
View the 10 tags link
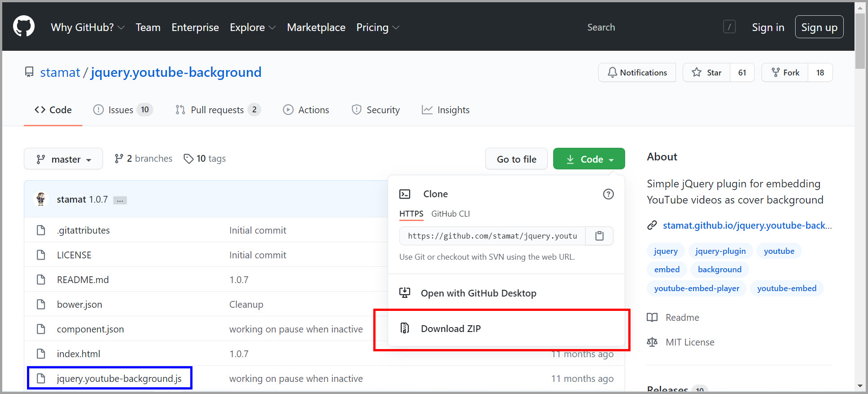(x=205, y=159)
